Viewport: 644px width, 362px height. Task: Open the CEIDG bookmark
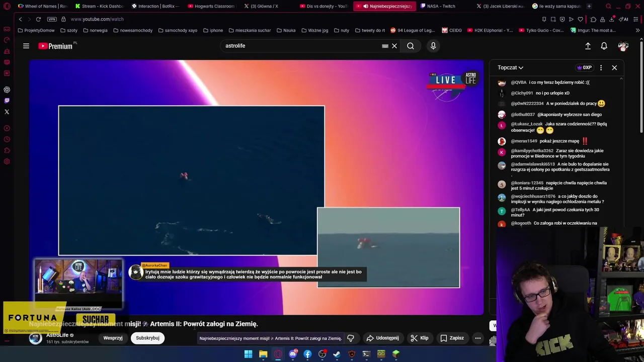[452, 30]
